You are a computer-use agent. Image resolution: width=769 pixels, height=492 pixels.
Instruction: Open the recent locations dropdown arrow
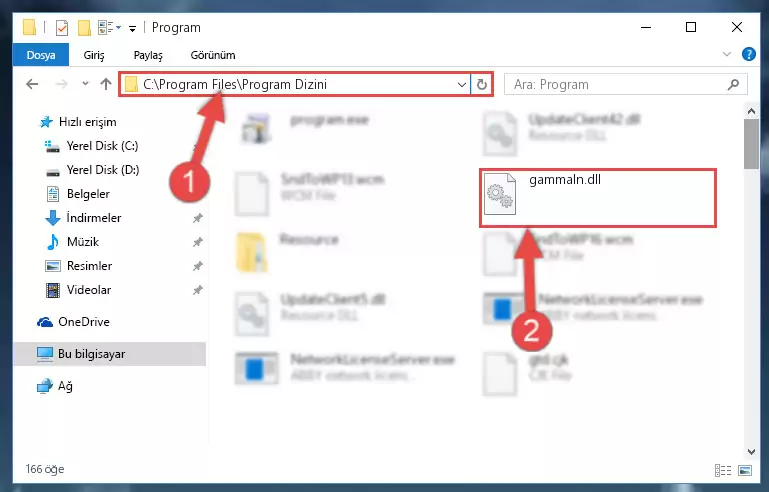85,83
